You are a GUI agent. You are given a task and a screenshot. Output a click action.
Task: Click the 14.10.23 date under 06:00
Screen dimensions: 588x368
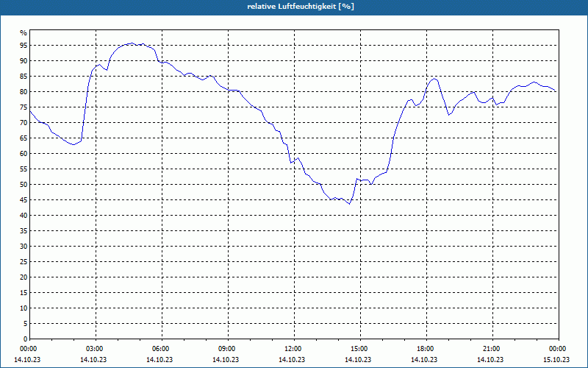click(159, 360)
